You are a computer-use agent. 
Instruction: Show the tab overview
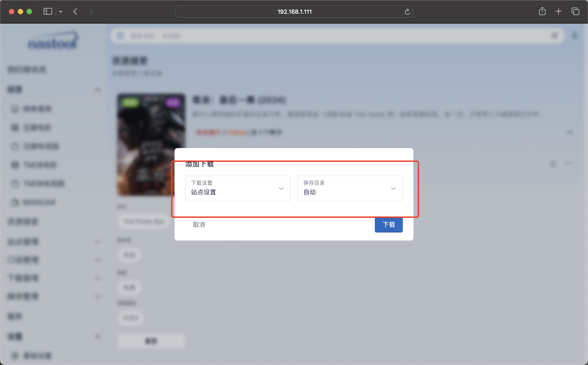click(575, 12)
